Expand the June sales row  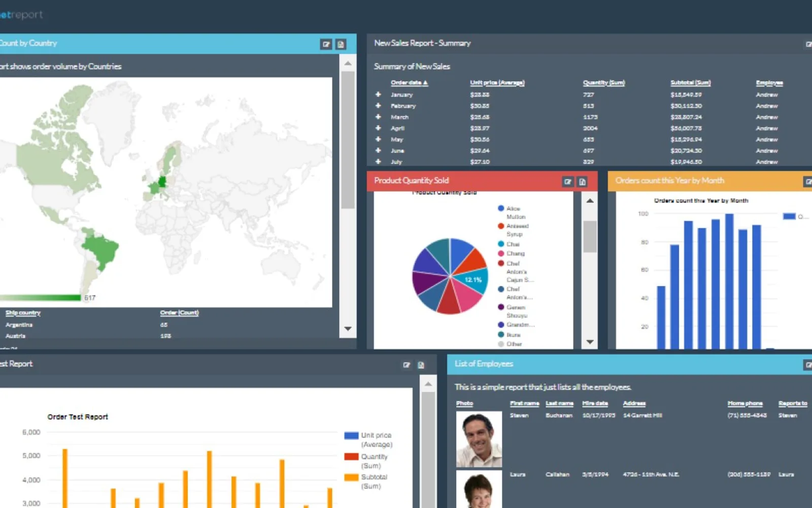point(378,150)
